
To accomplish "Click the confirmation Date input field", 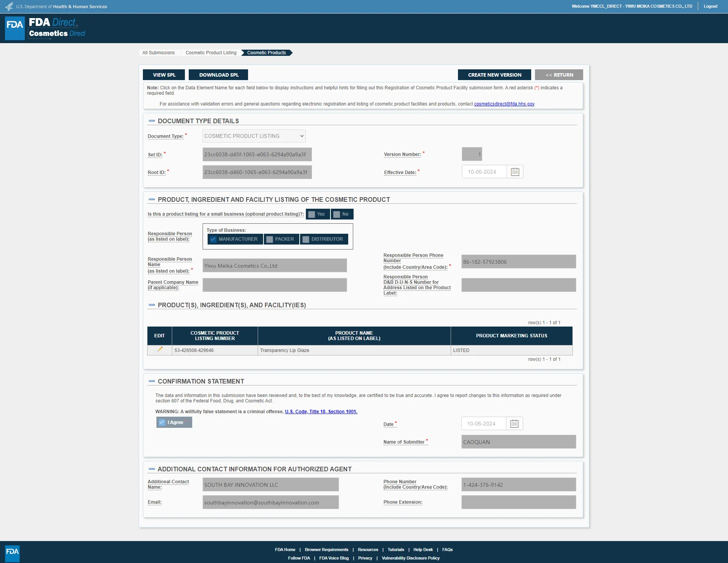I will pyautogui.click(x=484, y=424).
